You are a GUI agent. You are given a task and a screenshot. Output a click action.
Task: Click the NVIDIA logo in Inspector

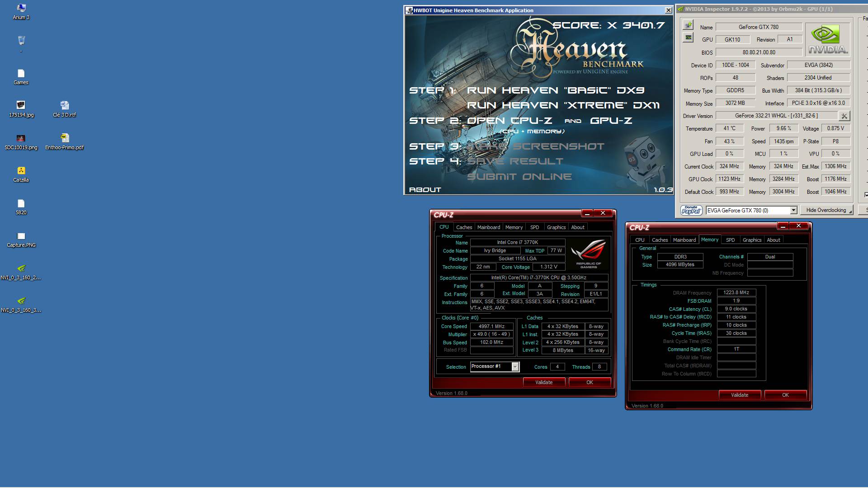click(828, 40)
